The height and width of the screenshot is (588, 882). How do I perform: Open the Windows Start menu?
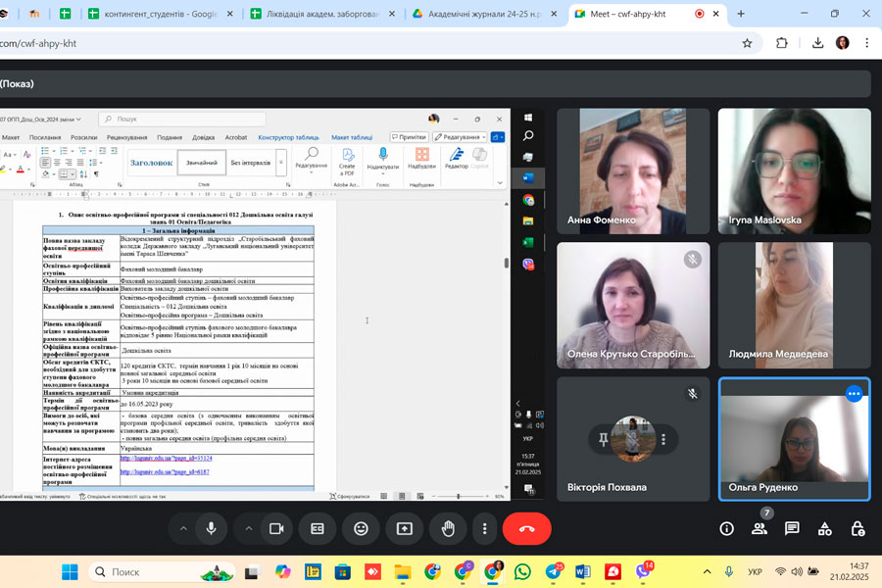(x=70, y=571)
